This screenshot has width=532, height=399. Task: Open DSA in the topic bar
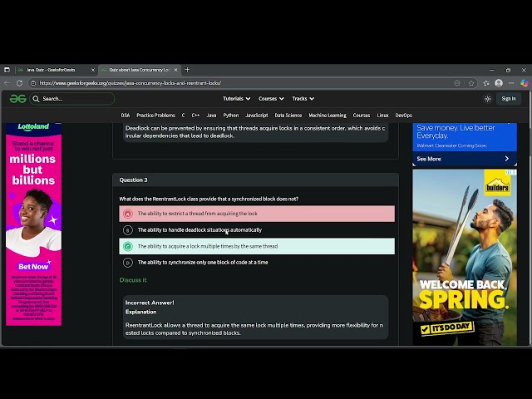pos(126,116)
